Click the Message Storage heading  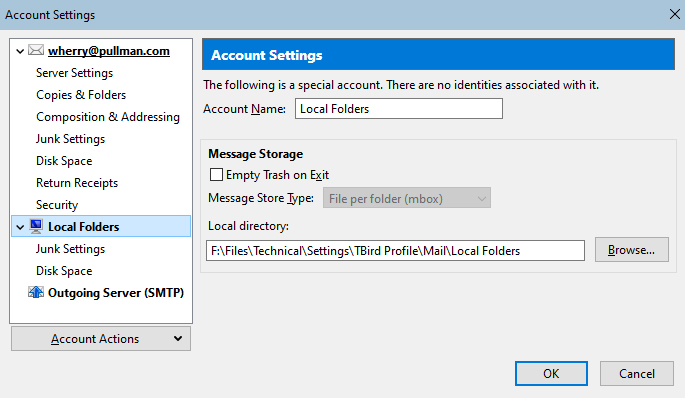(256, 154)
